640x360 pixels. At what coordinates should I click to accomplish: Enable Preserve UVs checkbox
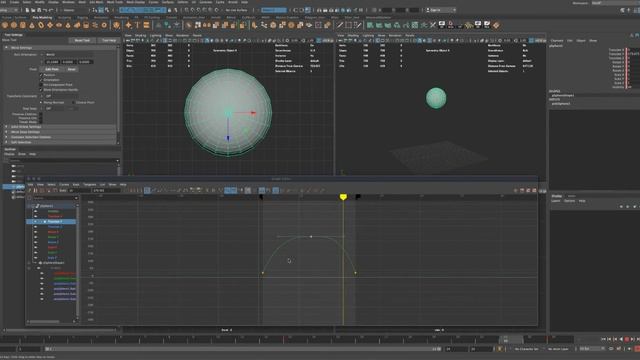pos(41,118)
